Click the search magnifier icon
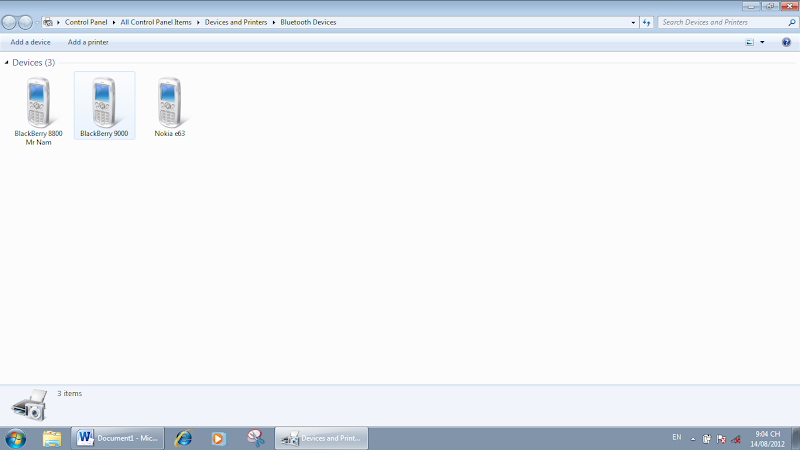 pyautogui.click(x=792, y=22)
